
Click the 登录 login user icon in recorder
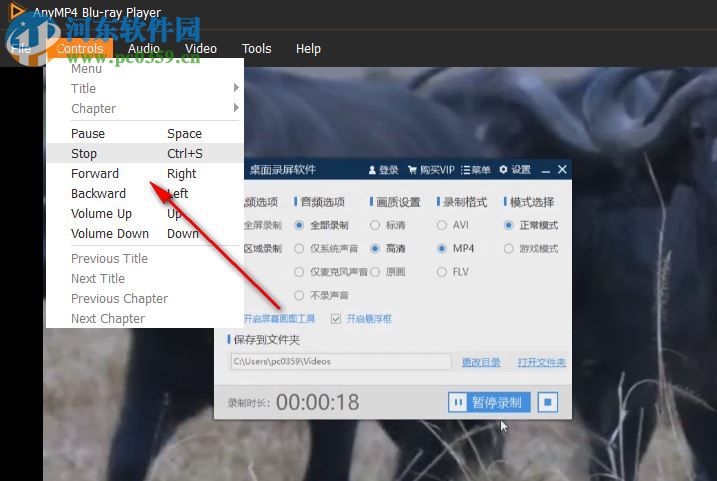click(x=372, y=170)
